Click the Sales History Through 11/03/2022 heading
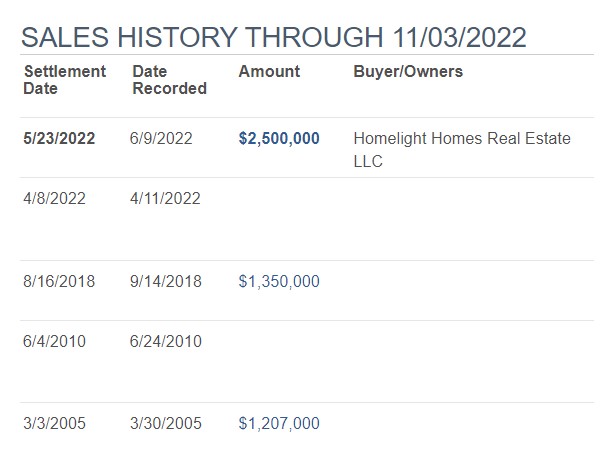The width and height of the screenshot is (603, 461). (273, 37)
